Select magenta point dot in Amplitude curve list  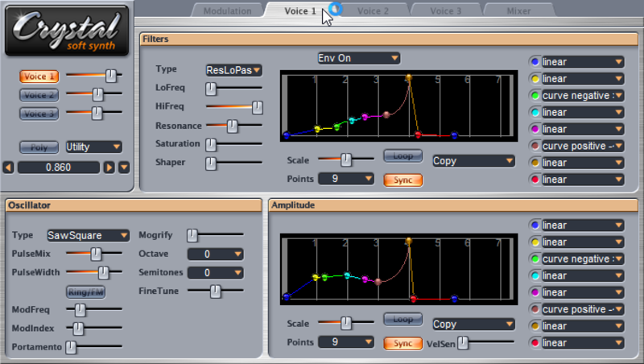(x=535, y=293)
